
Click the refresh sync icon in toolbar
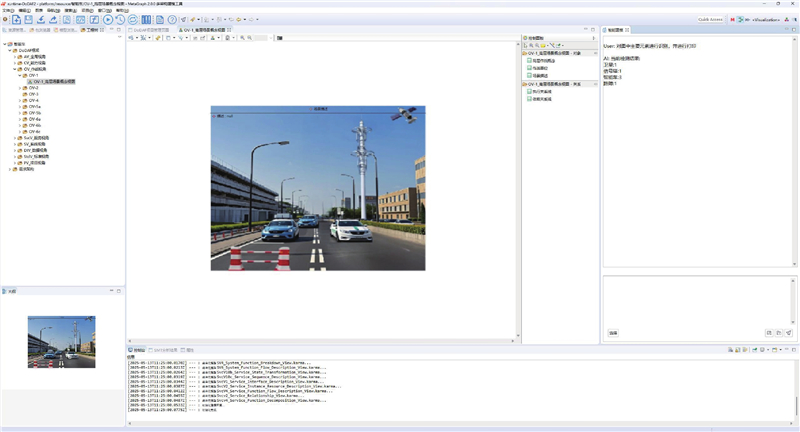[x=133, y=20]
